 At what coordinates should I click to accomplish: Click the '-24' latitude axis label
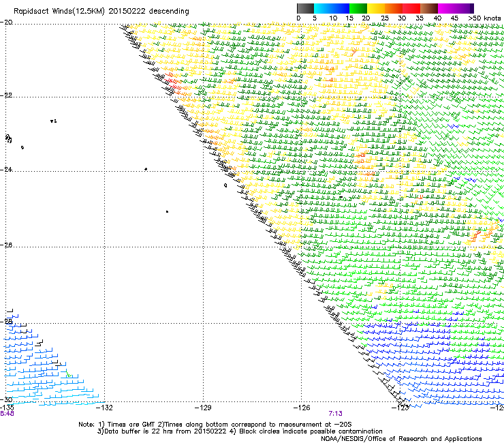(6, 169)
